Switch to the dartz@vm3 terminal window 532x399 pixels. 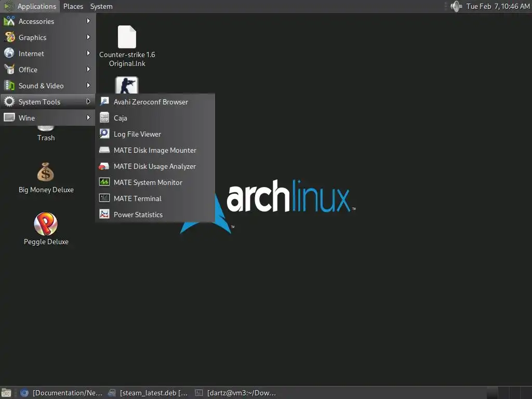point(235,393)
